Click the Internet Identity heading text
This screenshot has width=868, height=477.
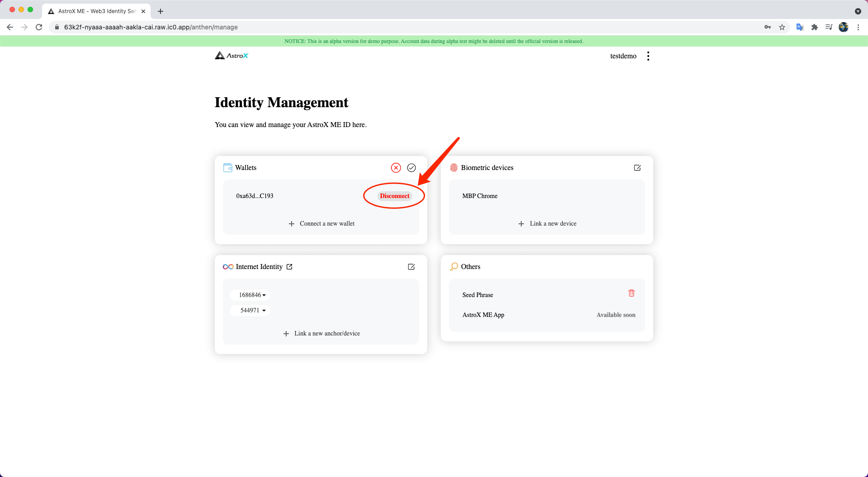click(259, 267)
